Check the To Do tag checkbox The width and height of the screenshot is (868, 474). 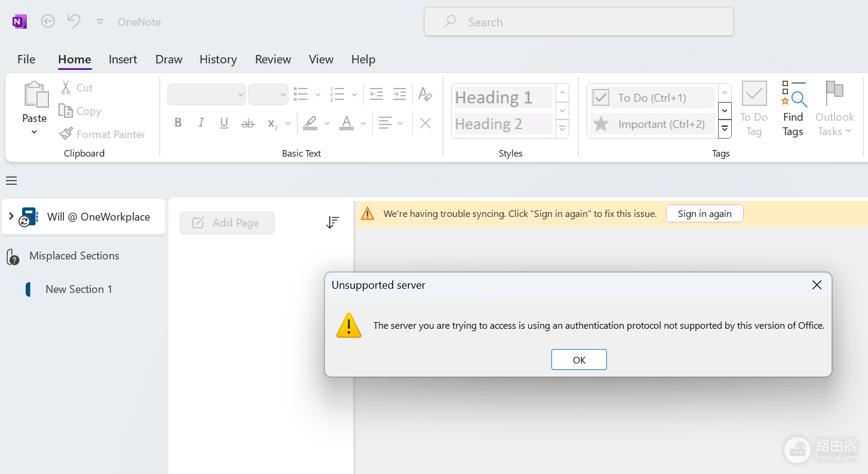[x=601, y=97]
